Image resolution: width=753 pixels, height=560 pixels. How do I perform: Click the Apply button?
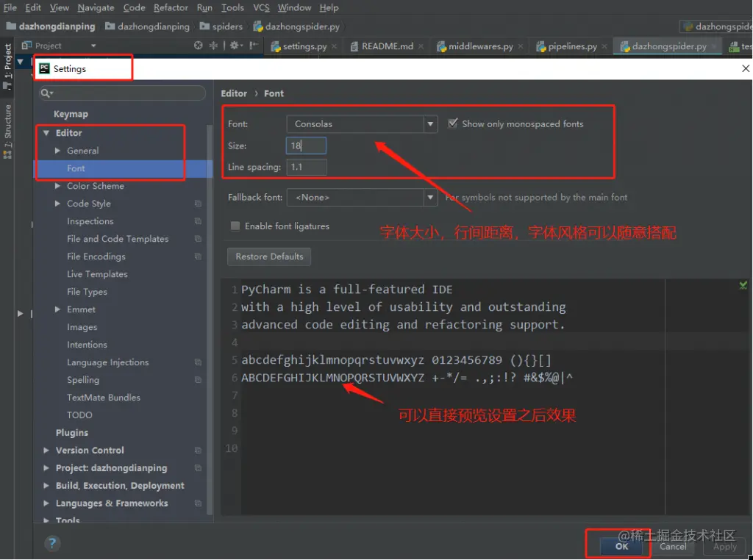[x=724, y=547]
